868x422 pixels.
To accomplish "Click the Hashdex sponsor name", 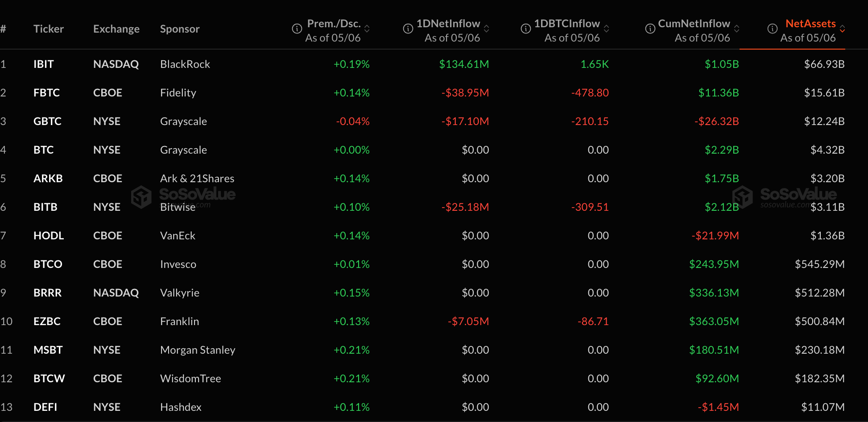I will point(181,407).
